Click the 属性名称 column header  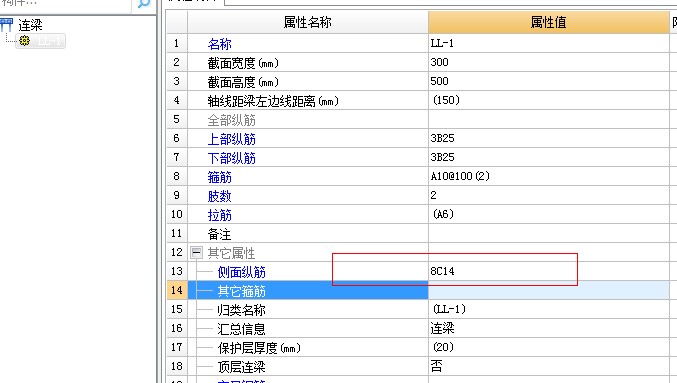pyautogui.click(x=307, y=22)
